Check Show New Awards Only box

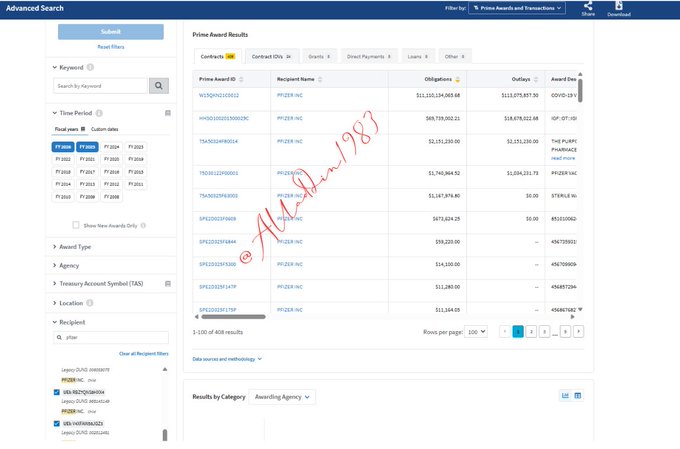(77, 225)
